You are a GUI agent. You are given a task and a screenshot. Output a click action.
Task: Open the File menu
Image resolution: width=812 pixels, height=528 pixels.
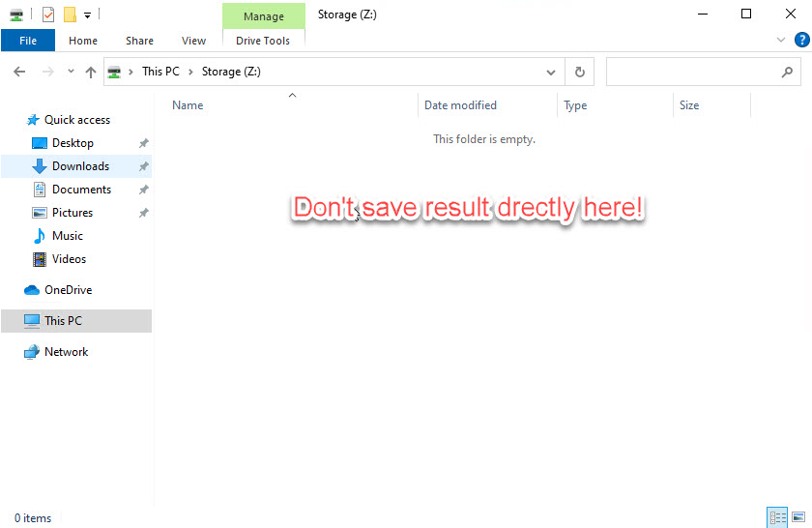click(x=28, y=41)
